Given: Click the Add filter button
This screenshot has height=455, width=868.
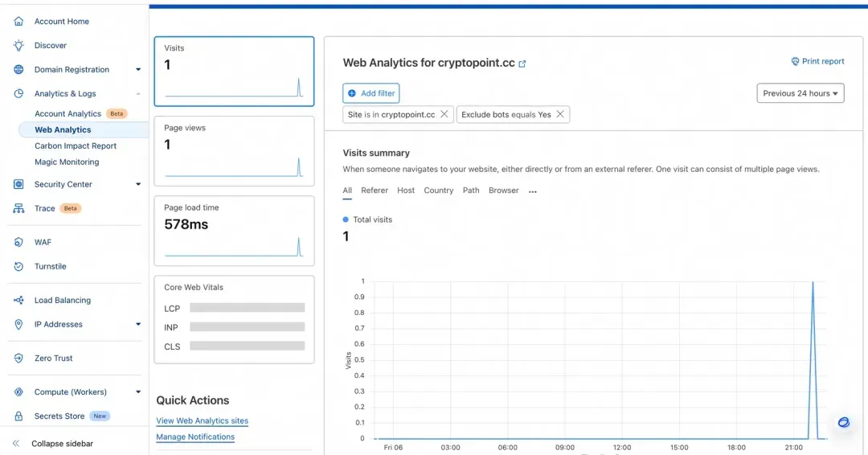Looking at the screenshot, I should pos(371,93).
